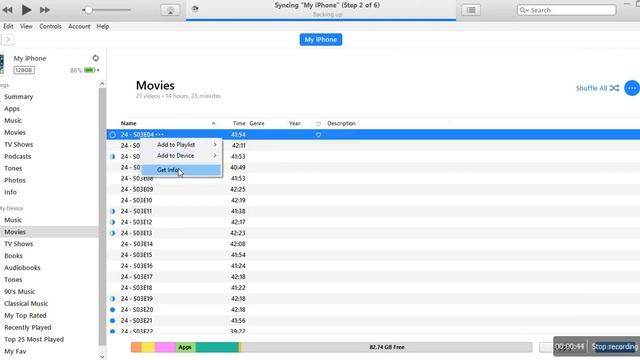Screen dimensions: 640x360
Task: Click the sidebar scroll up arrow
Action: pyautogui.click(x=102, y=84)
